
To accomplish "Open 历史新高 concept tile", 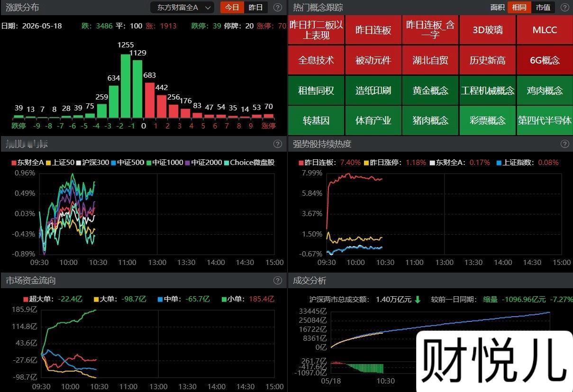I will [488, 60].
